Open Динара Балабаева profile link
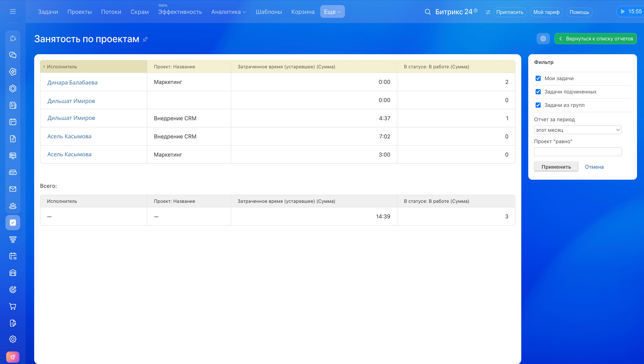This screenshot has width=644, height=364. coord(72,82)
